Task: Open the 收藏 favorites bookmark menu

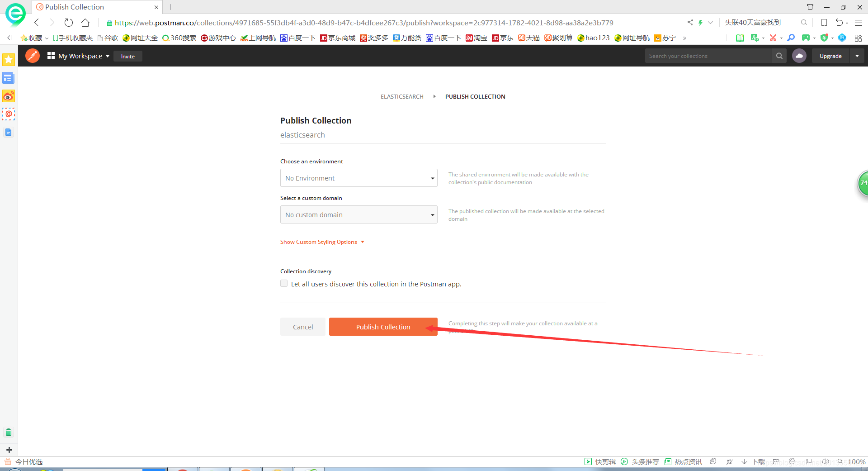Action: [34, 38]
